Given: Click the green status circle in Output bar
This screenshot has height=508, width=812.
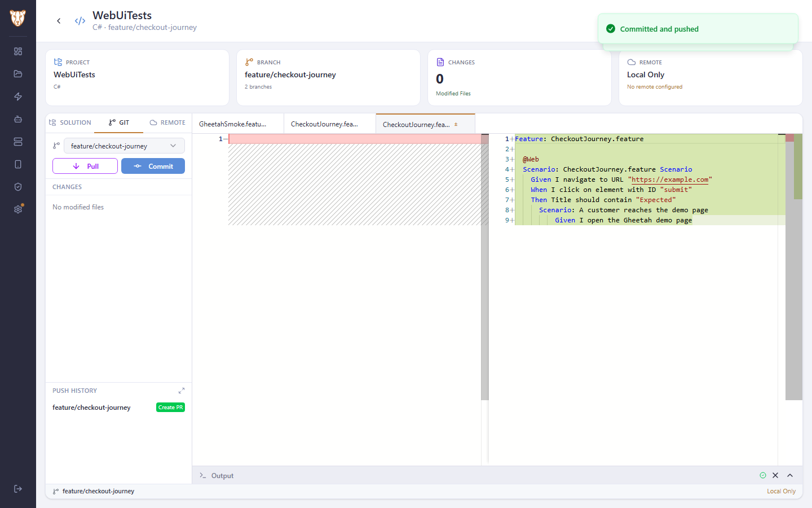Looking at the screenshot, I should [763, 475].
